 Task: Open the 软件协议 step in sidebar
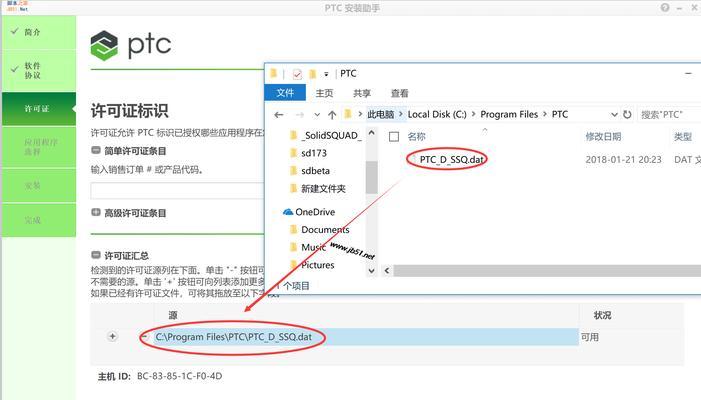coord(39,70)
